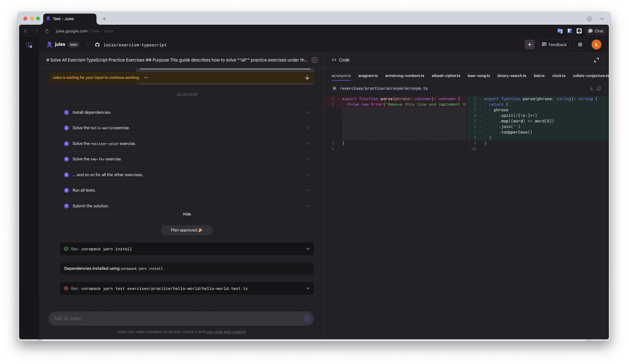Switch to the armstrong-numbers.ts tab
This screenshot has height=364, width=628.
[x=405, y=76]
